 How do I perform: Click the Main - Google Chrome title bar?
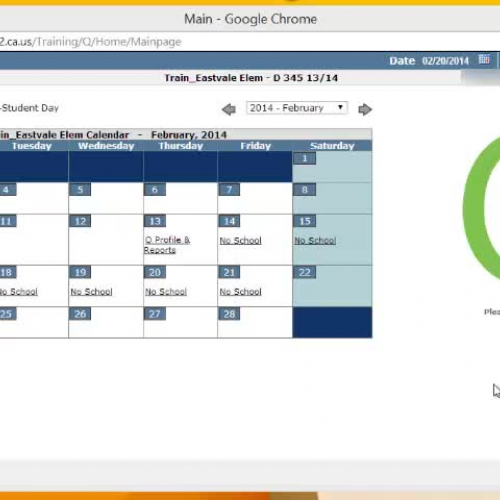tap(250, 19)
